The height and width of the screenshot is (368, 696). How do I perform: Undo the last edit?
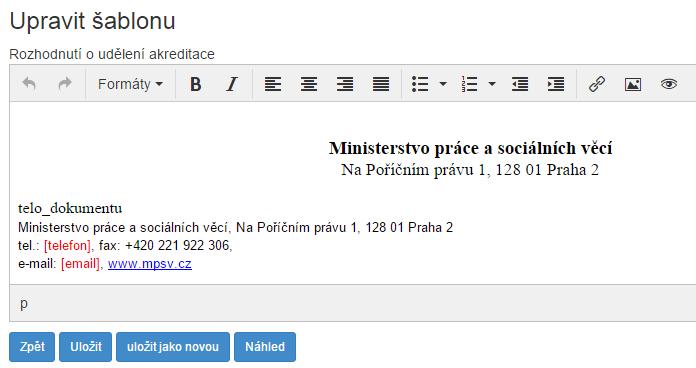click(x=29, y=83)
